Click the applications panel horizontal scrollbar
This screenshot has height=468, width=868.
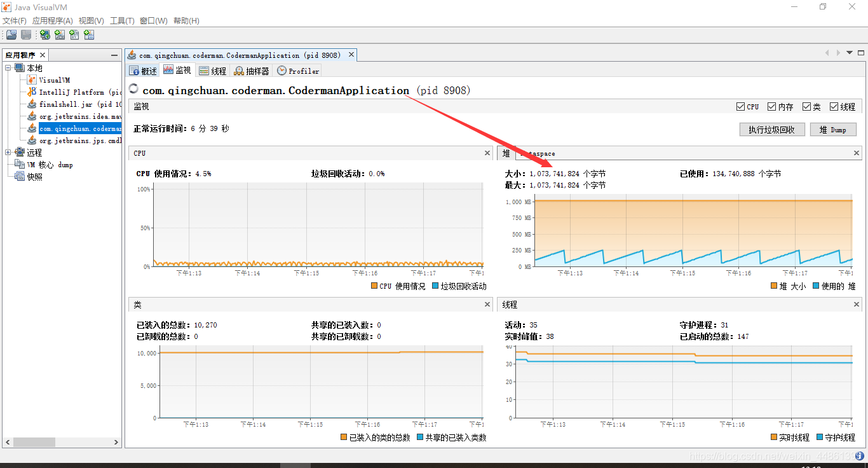[62, 442]
